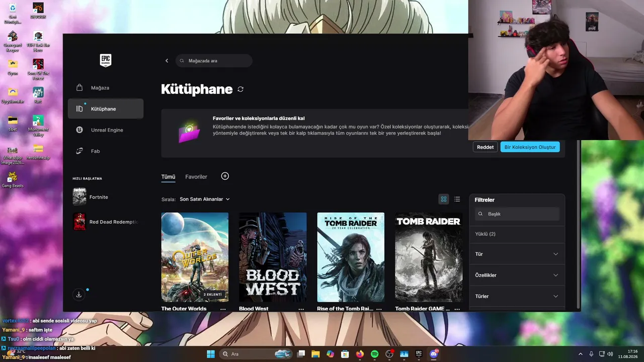Show hidden system tray icons
This screenshot has height=362, width=644.
(580, 354)
